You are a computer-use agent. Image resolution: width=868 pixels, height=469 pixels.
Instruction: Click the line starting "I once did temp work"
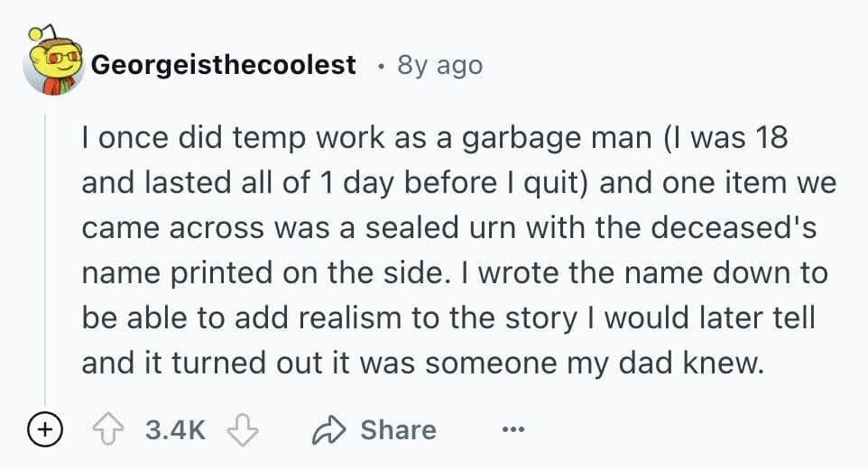(435, 140)
